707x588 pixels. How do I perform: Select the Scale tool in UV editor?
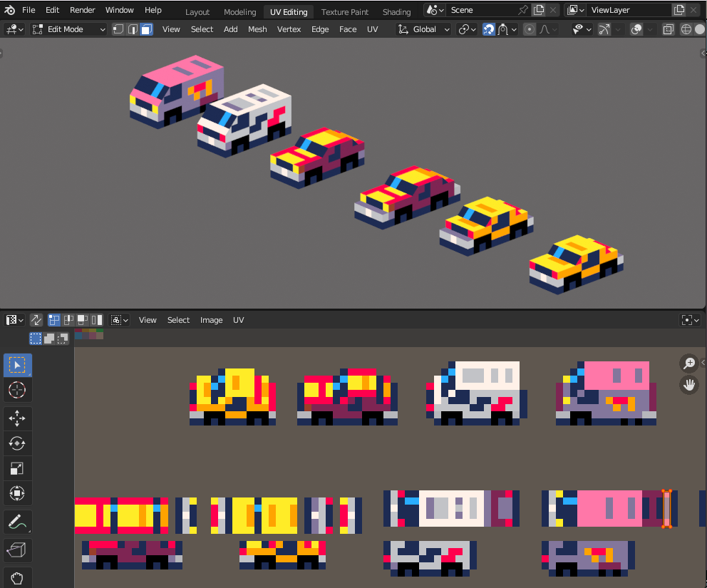[x=17, y=468]
